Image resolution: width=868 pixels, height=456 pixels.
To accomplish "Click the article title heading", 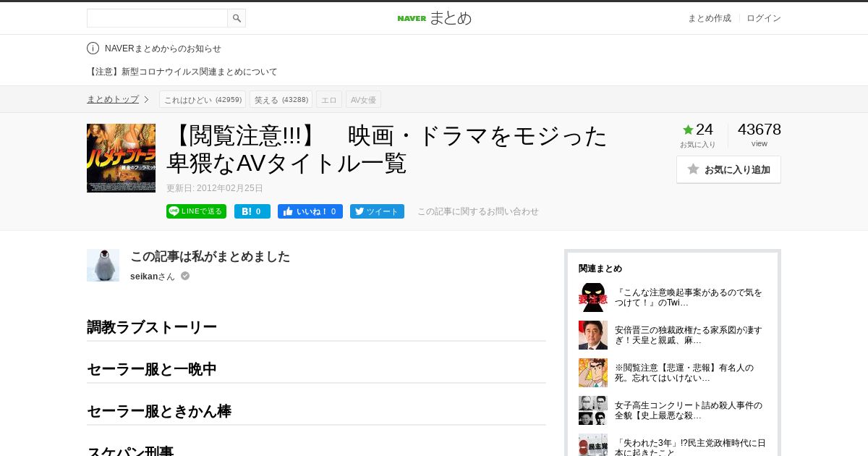I will point(387,149).
